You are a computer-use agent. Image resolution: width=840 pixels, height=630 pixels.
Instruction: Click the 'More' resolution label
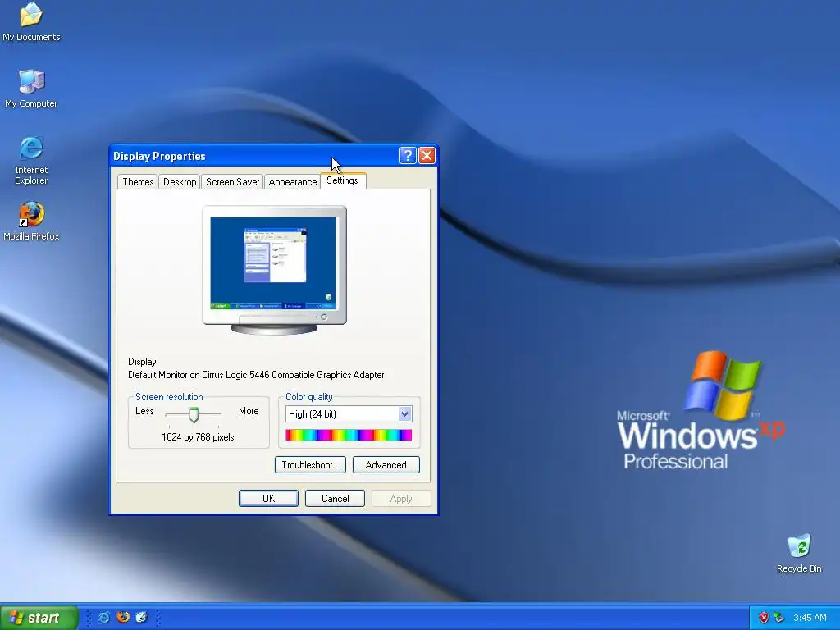(x=249, y=411)
